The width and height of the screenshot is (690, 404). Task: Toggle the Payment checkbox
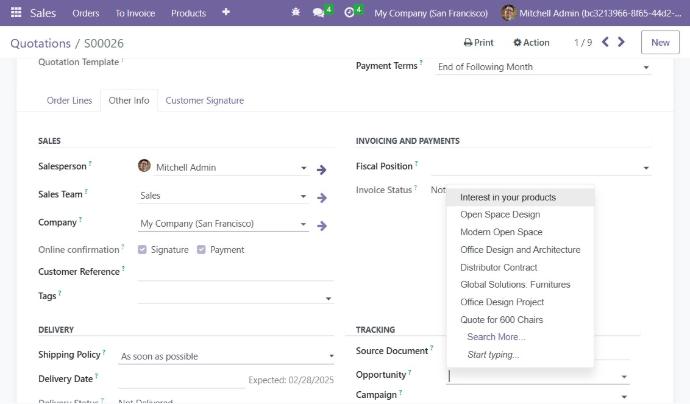click(201, 249)
